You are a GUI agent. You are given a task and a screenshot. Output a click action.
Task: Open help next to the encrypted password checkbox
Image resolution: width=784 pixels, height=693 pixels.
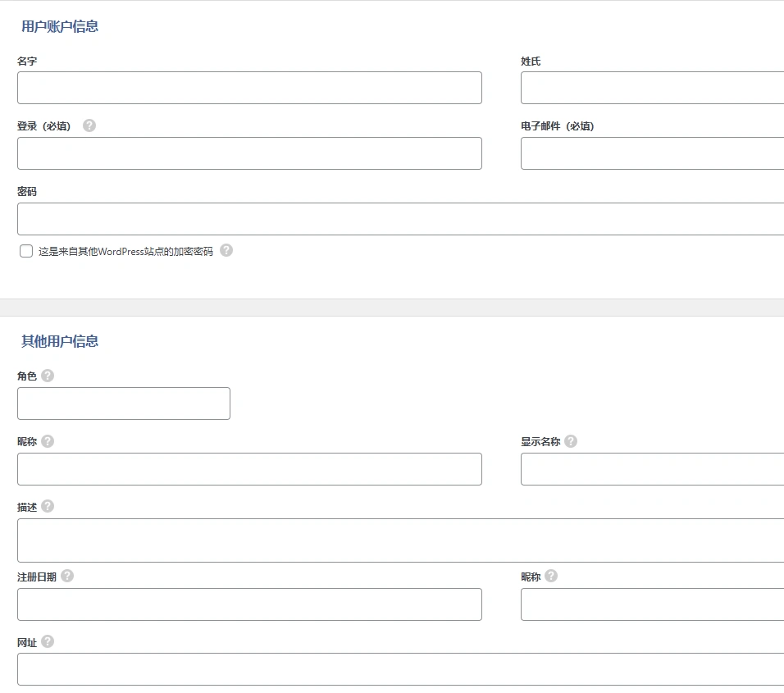(x=226, y=251)
